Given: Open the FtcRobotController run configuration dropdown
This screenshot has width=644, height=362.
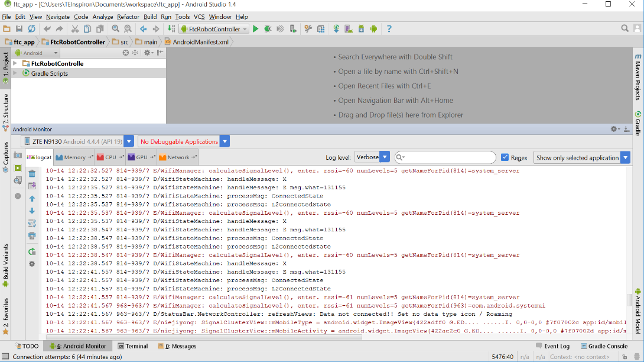Looking at the screenshot, I should [214, 29].
